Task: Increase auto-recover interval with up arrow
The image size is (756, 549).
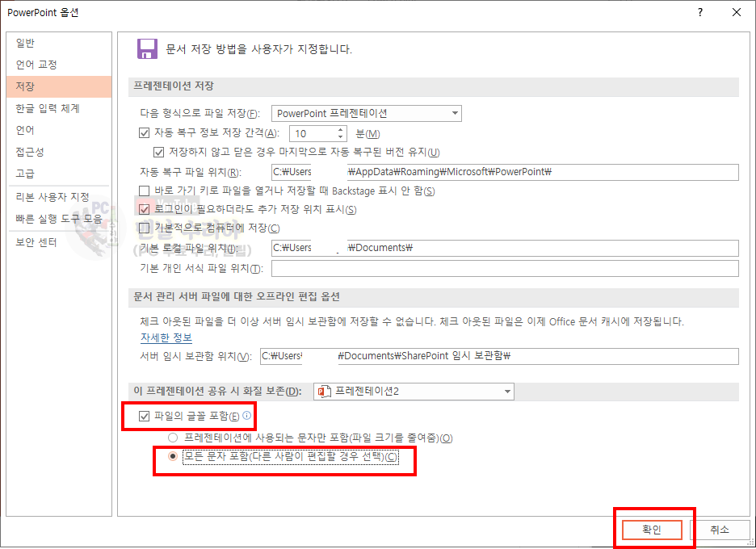Action: coord(340,130)
